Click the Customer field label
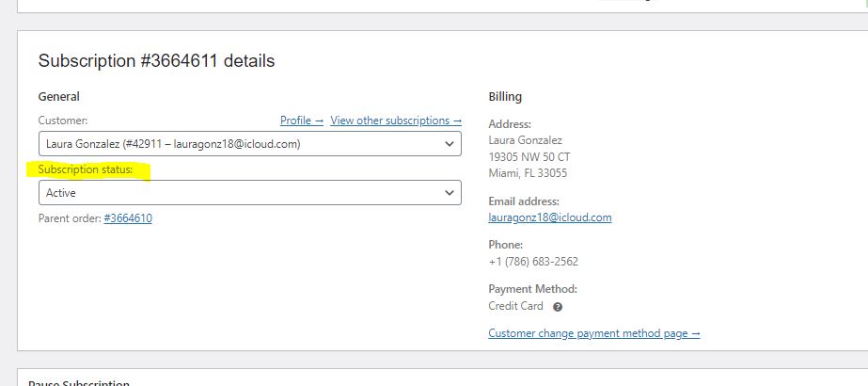The image size is (868, 386). pos(63,121)
